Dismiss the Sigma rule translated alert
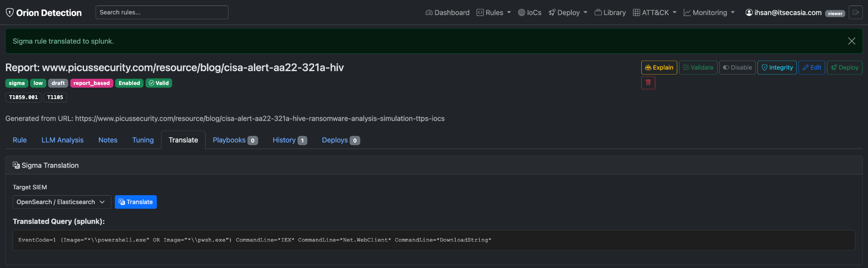 [851, 41]
